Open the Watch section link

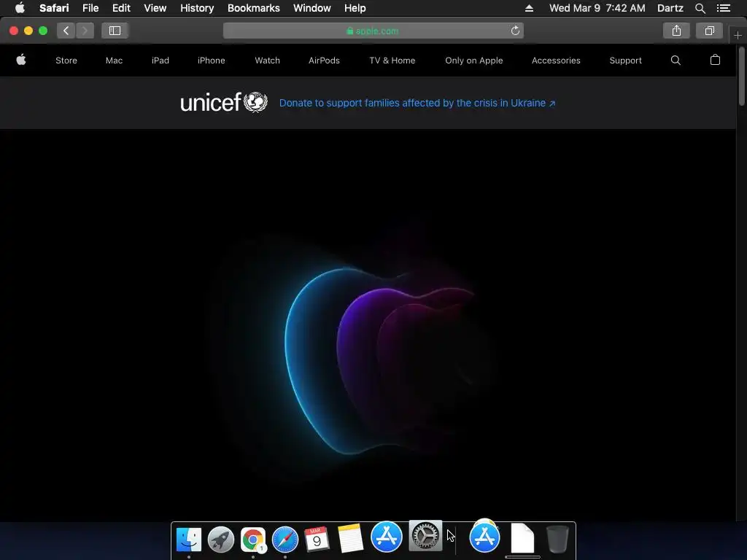click(x=267, y=61)
